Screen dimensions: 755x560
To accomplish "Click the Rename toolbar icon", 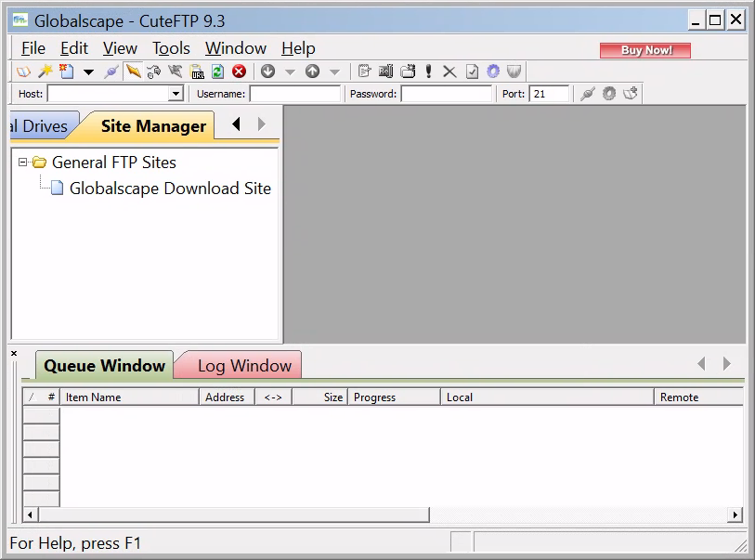I will (385, 72).
